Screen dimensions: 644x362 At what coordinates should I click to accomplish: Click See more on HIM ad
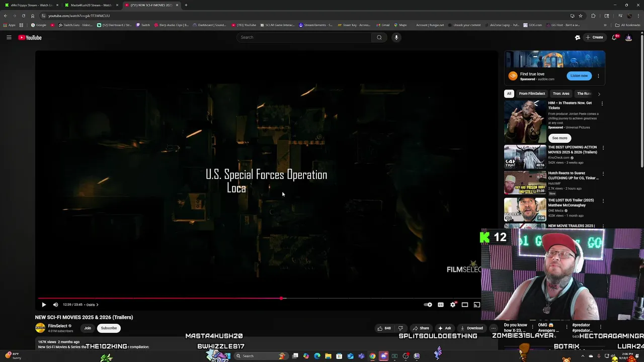[559, 138]
